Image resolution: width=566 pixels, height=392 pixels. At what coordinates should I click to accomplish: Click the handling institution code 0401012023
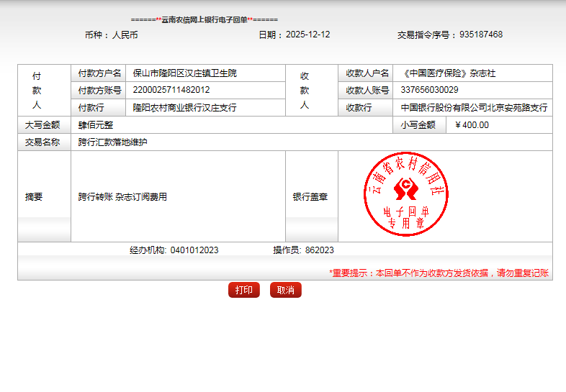click(194, 250)
